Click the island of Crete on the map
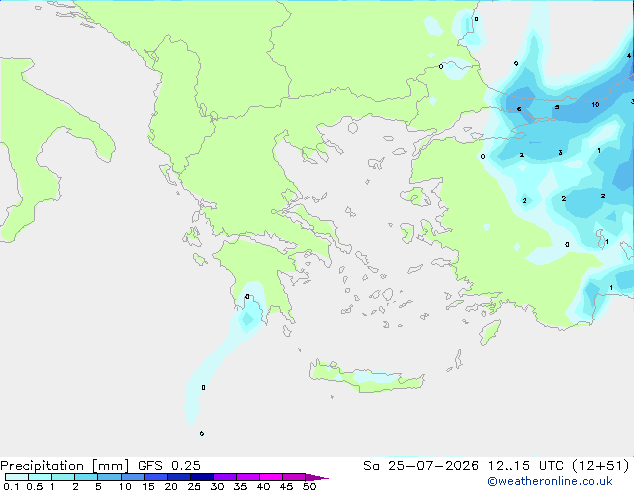 (x=366, y=377)
